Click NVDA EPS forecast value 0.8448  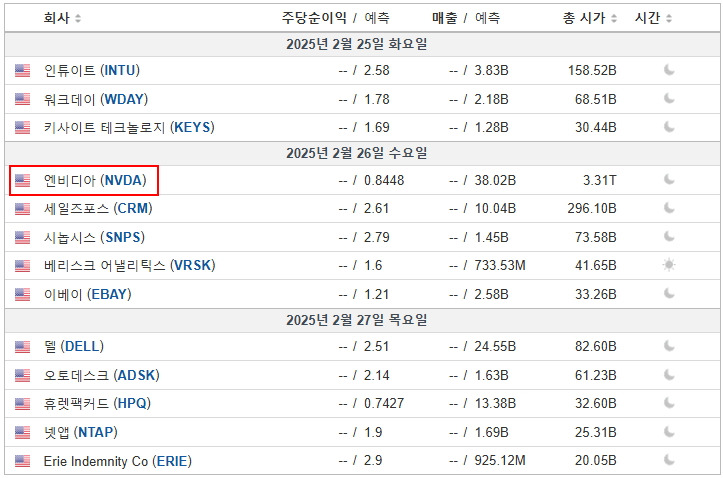point(384,180)
